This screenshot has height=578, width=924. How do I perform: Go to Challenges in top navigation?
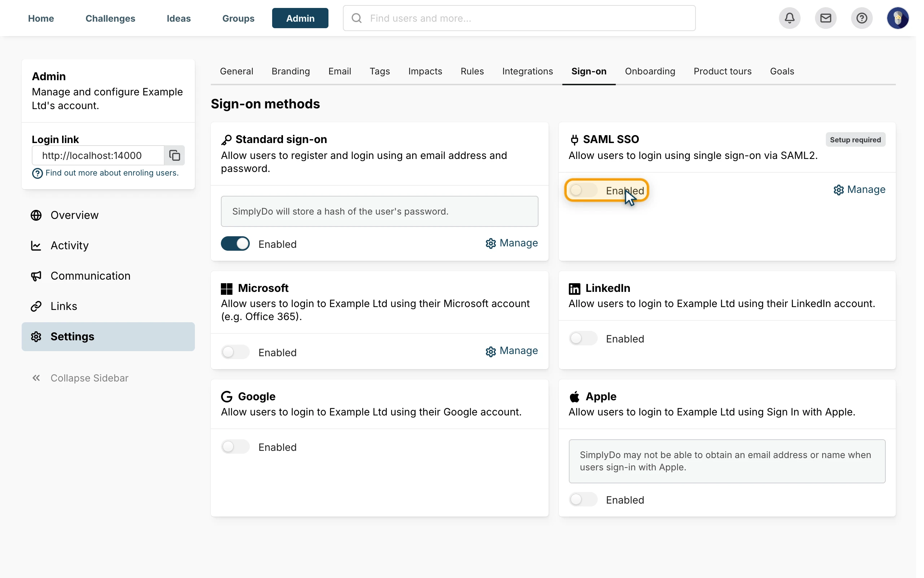pos(110,18)
